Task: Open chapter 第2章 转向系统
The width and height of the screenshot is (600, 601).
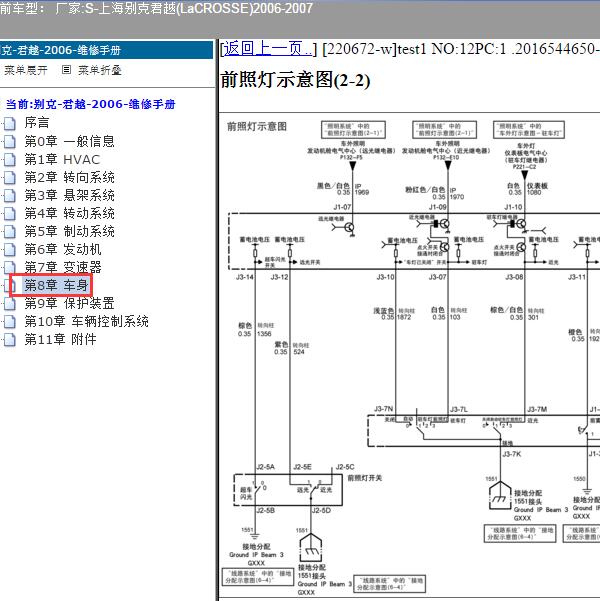Action: coord(69,177)
